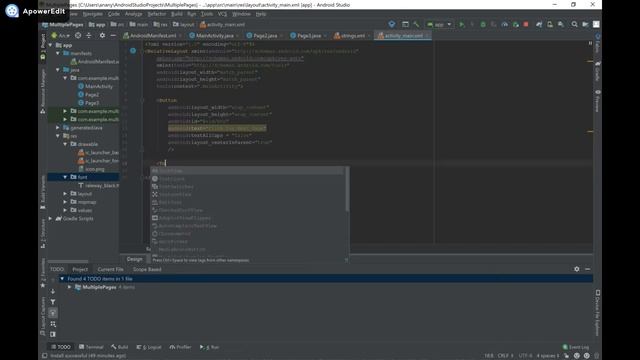Click the TODO filter funnel icon

pos(53,302)
